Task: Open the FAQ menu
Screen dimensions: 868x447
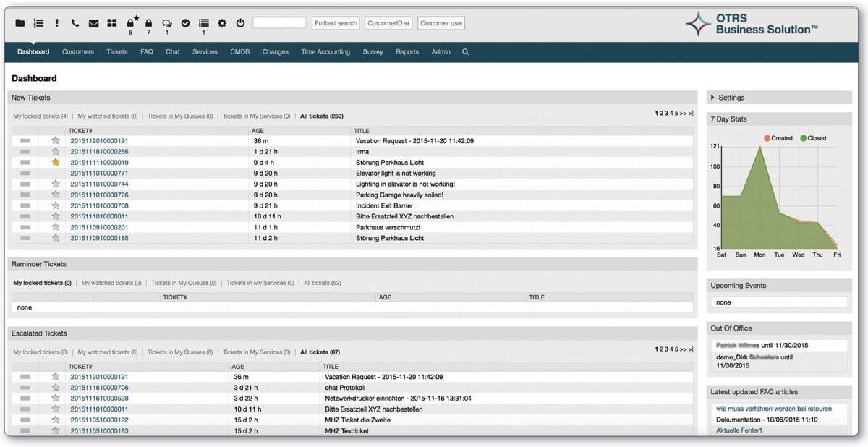Action: tap(147, 52)
